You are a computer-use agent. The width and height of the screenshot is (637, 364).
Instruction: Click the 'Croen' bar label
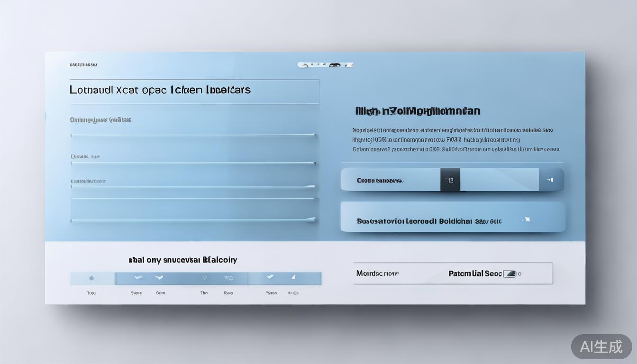coord(380,181)
